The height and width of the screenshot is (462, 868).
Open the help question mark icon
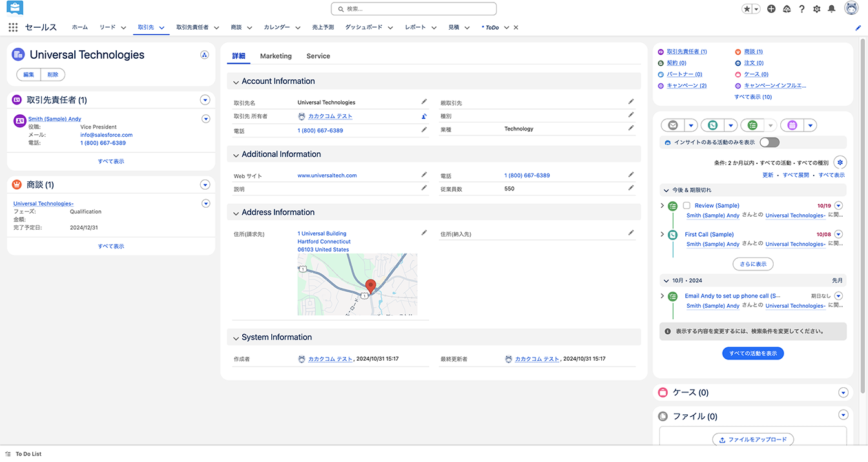(x=801, y=9)
